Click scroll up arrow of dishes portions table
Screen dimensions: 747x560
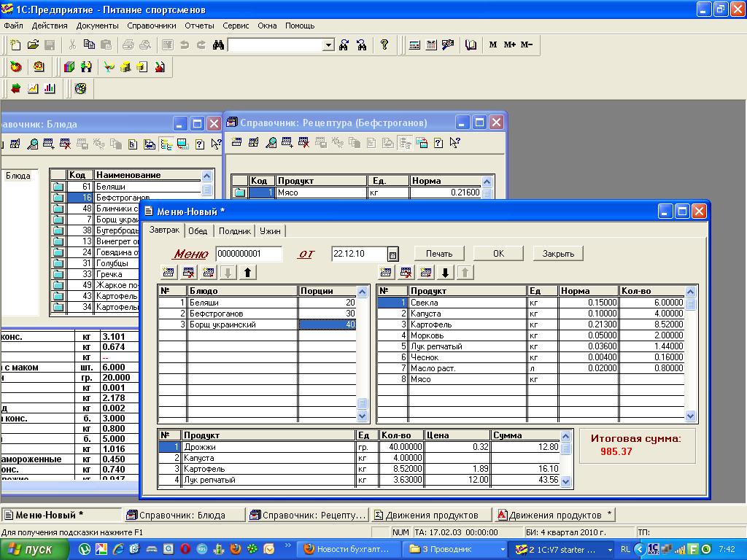coord(362,292)
